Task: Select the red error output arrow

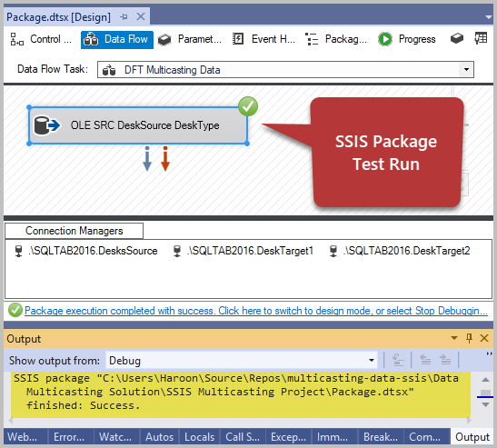Action: [x=165, y=159]
